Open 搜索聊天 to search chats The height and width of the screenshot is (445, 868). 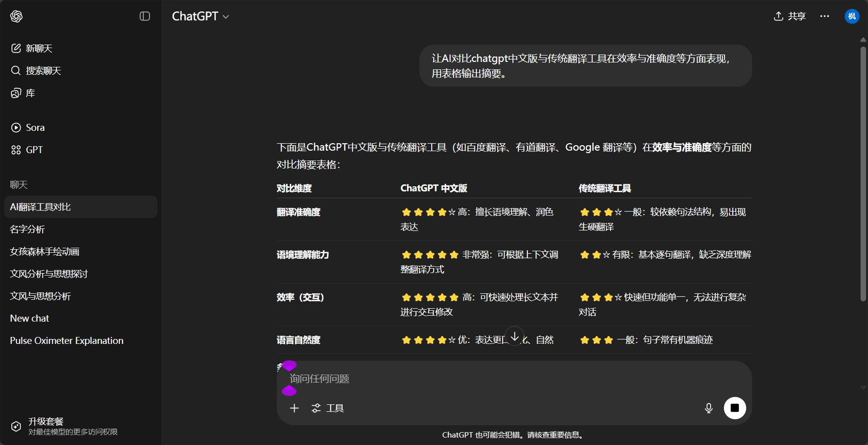click(81, 70)
